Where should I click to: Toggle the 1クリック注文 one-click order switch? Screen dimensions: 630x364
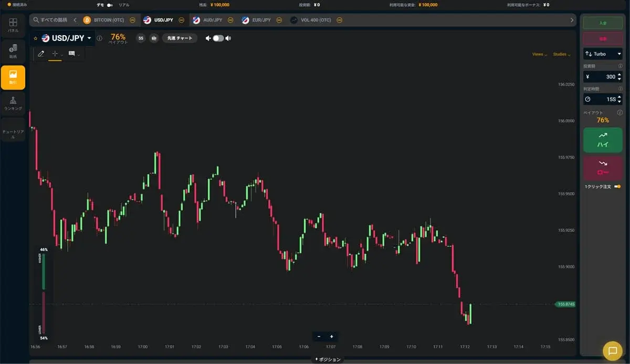tap(617, 187)
